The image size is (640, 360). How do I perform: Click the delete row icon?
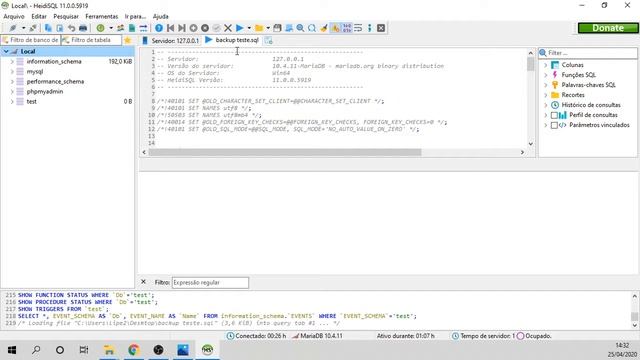coord(205,28)
